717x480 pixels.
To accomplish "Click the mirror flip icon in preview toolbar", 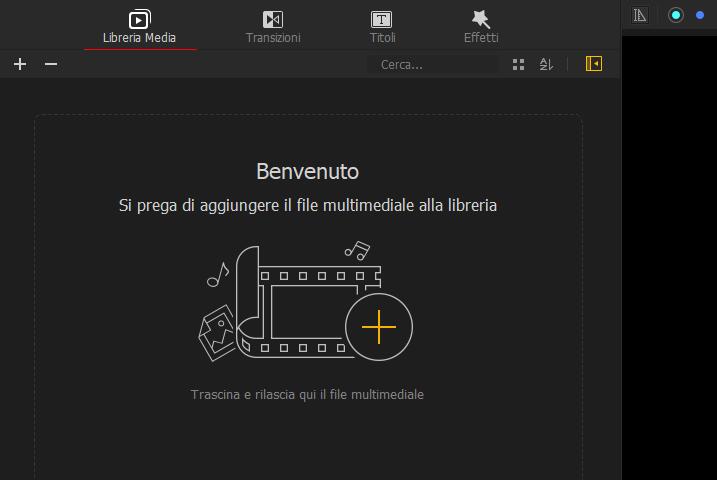I will (x=640, y=15).
